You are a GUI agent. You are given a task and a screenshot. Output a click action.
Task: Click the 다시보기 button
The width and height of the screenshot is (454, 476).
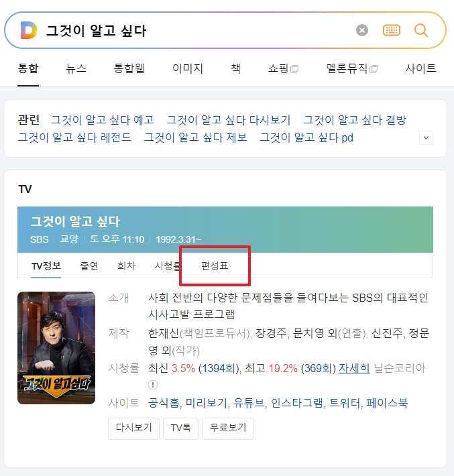133,428
